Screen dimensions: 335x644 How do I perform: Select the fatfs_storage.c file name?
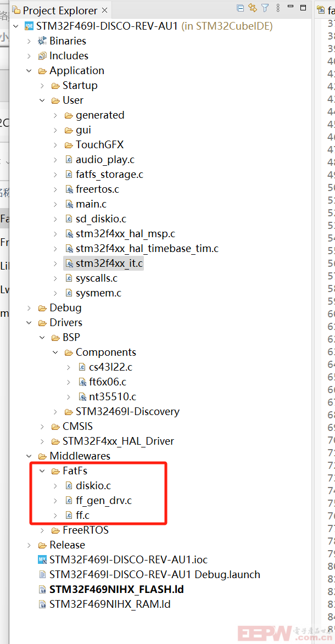pyautogui.click(x=109, y=174)
